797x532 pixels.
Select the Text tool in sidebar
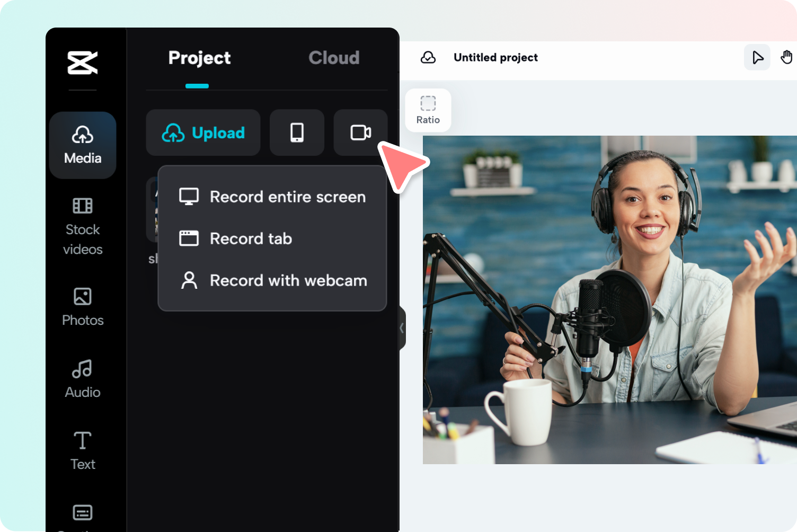(x=83, y=451)
